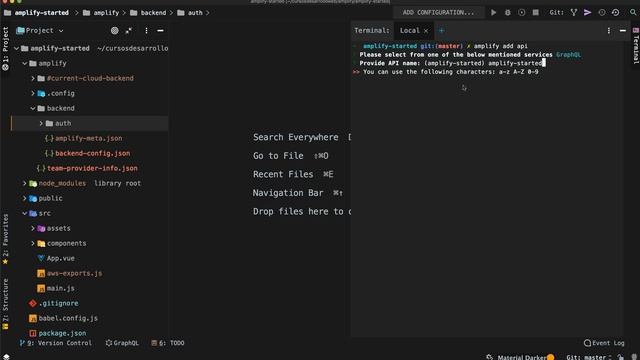Open Project panel options menu

click(146, 31)
